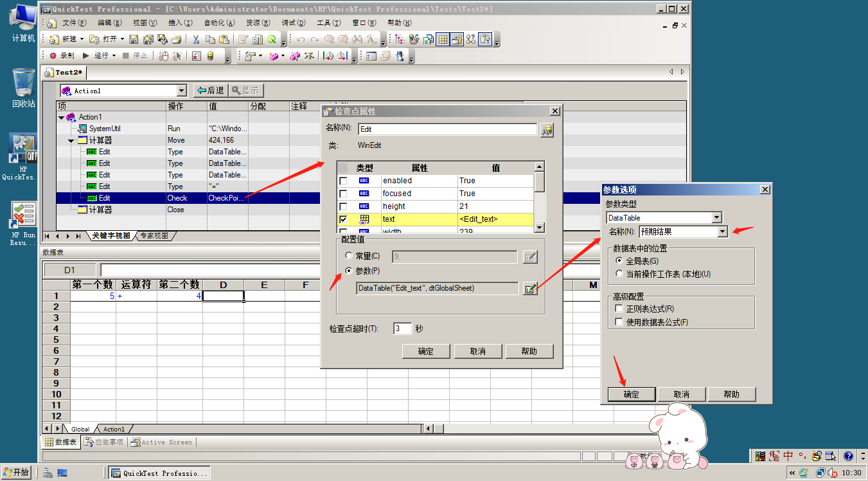Switch to the 专家视图 tab
Viewport: 868px width, 481px height.
(x=154, y=236)
